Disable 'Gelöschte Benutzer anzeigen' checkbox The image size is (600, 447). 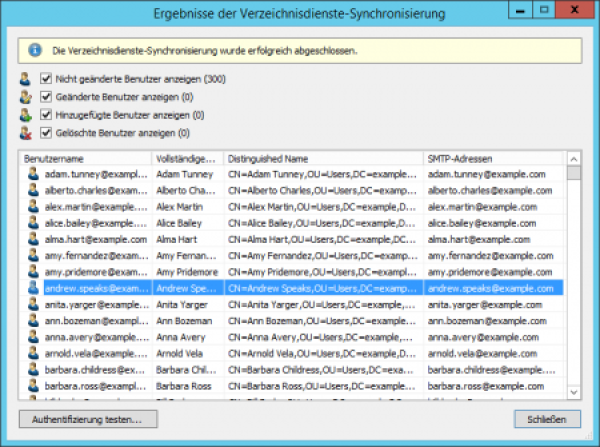pos(46,132)
